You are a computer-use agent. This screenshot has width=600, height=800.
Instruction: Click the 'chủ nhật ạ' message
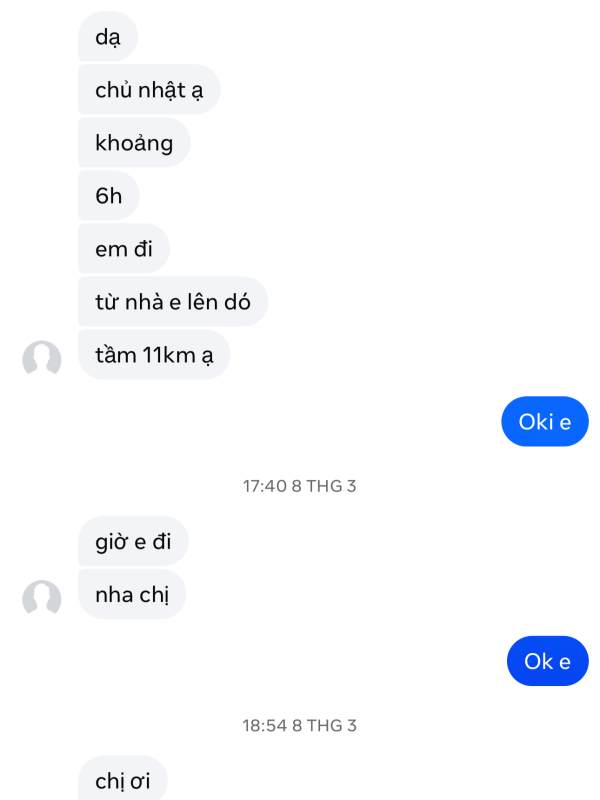[x=149, y=90]
